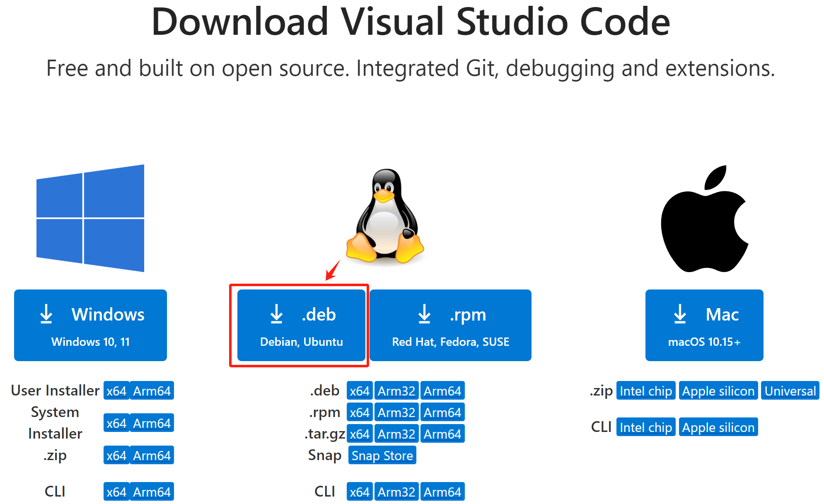The image size is (824, 504).
Task: Choose Universal build for the Mac .zip
Action: 790,391
